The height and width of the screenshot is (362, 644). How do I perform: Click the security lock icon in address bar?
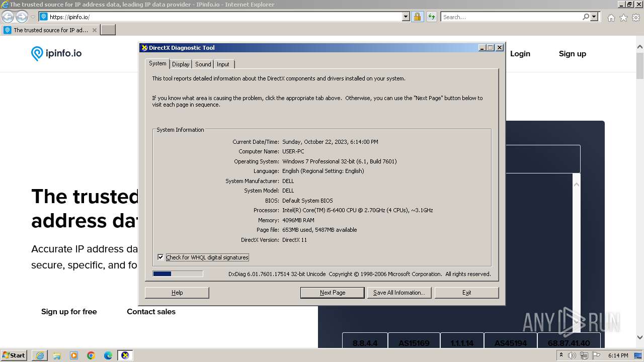417,17
